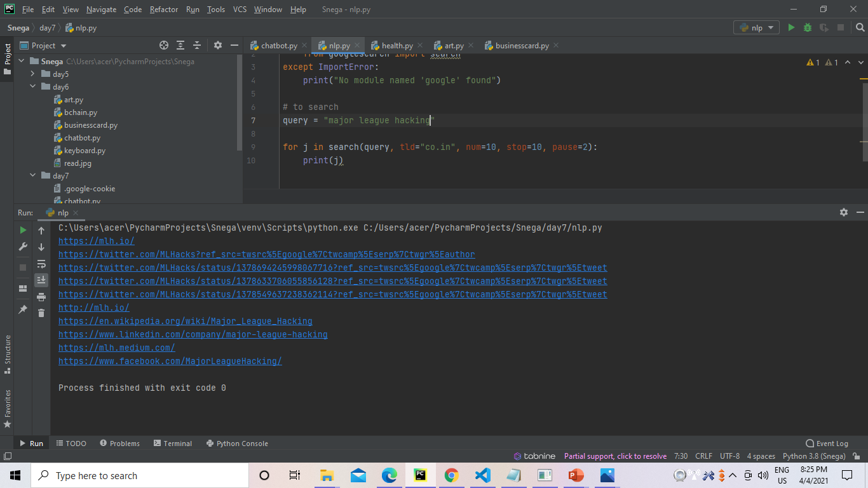Image resolution: width=868 pixels, height=488 pixels.
Task: Toggle soft-wrap in the Run console
Action: [x=41, y=263]
